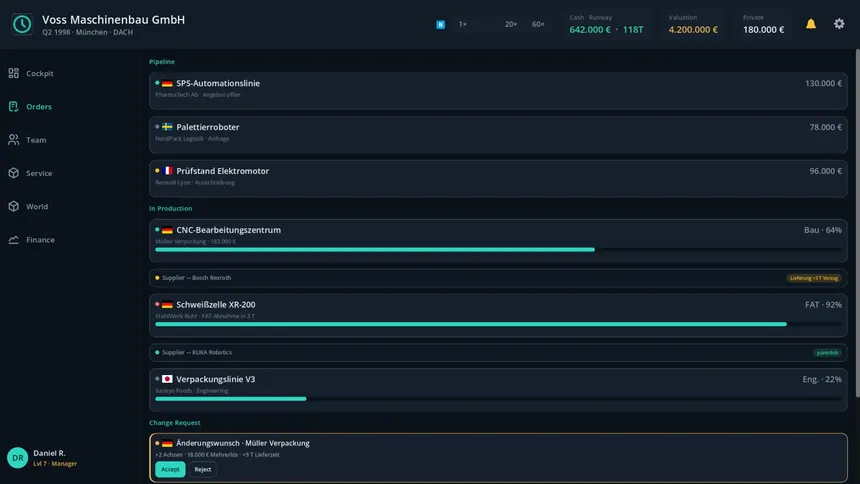Image resolution: width=860 pixels, height=484 pixels.
Task: Click the Cash · Runway value 642.000 €
Action: [x=590, y=30]
